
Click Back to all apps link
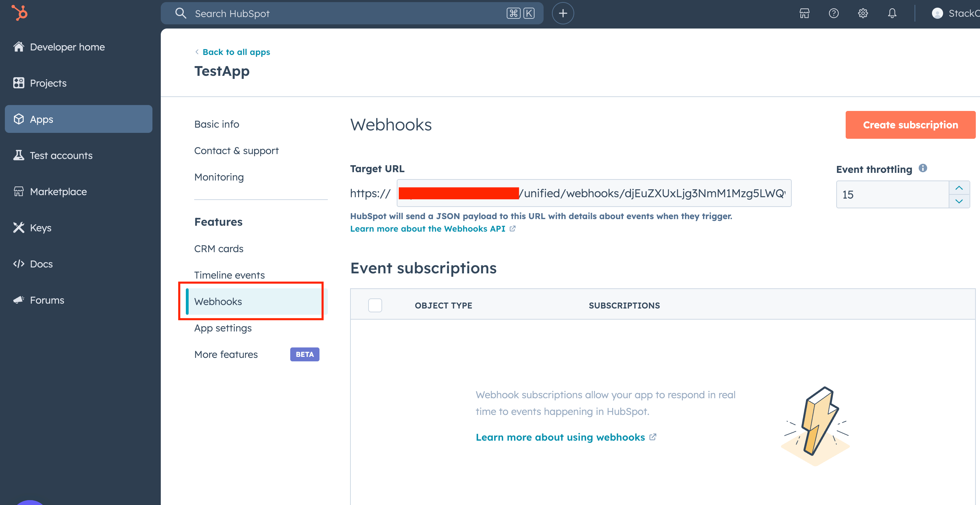coord(236,52)
